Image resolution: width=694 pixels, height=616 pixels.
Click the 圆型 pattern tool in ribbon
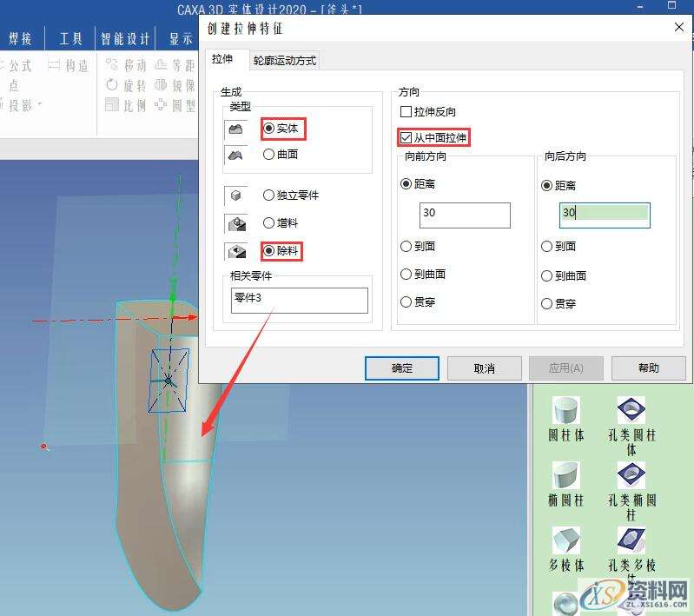[x=175, y=105]
